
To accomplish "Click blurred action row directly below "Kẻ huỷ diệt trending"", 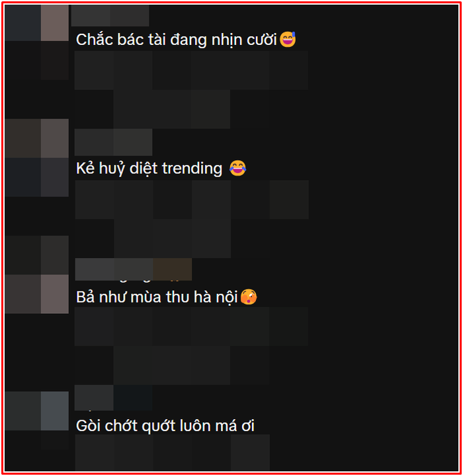I will (192, 199).
